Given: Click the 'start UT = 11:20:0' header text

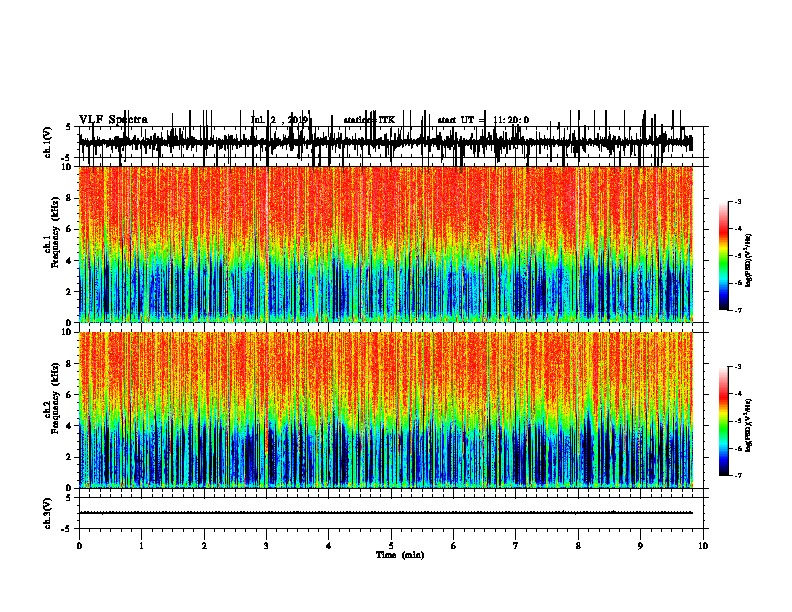Looking at the screenshot, I should point(483,120).
